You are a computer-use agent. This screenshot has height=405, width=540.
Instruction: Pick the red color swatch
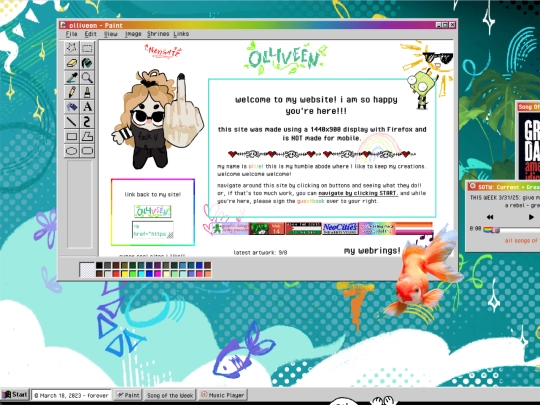[116, 273]
